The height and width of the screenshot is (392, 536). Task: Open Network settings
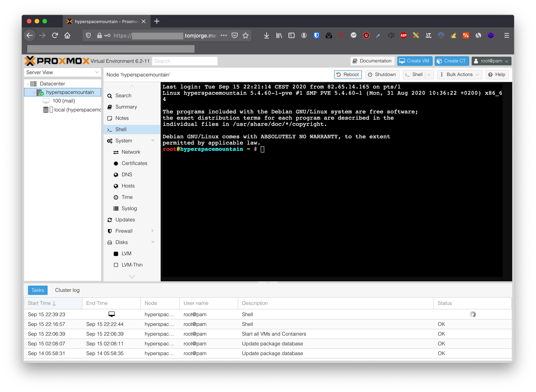coord(132,152)
